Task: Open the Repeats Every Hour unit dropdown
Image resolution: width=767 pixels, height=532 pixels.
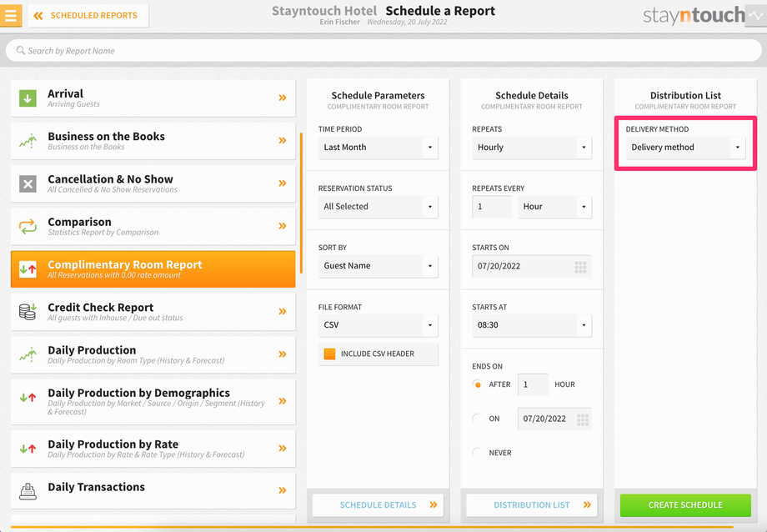Action: pyautogui.click(x=554, y=207)
